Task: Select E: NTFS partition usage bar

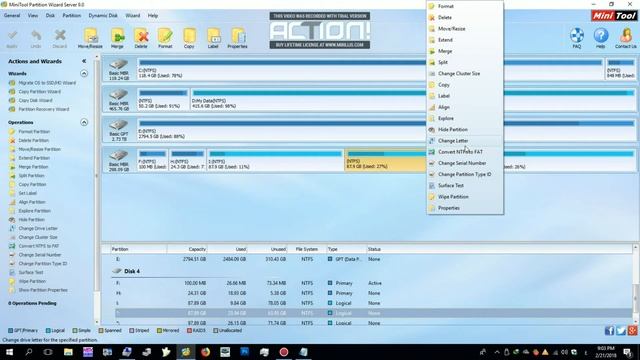Action: [386, 123]
